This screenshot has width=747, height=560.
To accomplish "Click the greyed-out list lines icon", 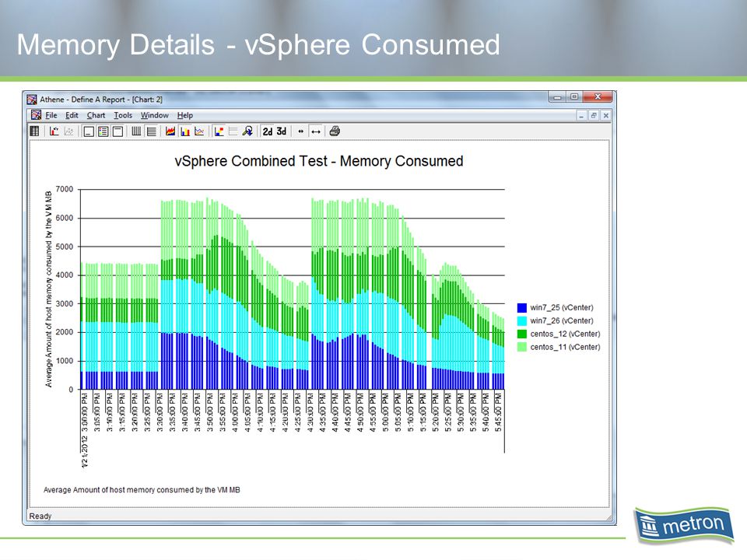I will click(233, 131).
